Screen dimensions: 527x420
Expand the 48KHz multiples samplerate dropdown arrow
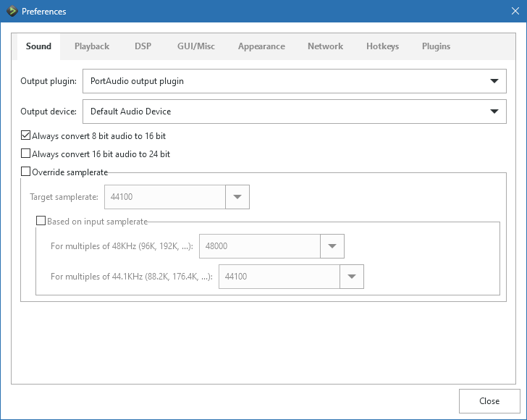click(332, 246)
